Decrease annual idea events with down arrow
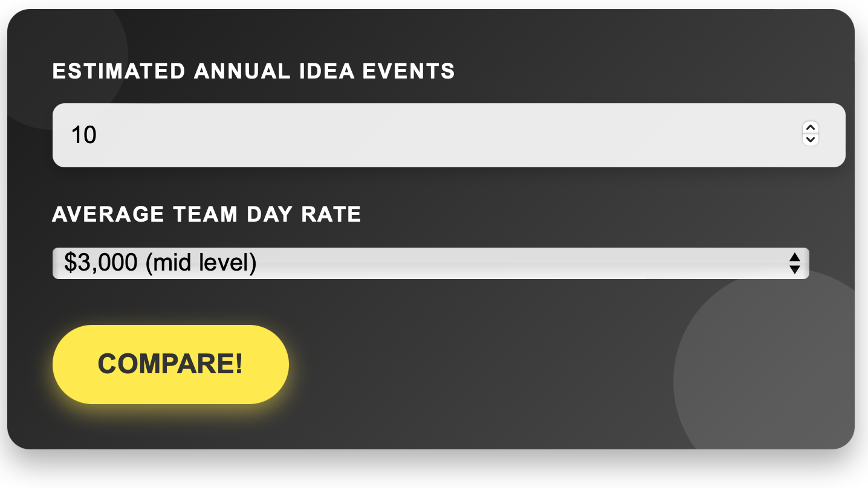This screenshot has width=868, height=488. point(811,139)
